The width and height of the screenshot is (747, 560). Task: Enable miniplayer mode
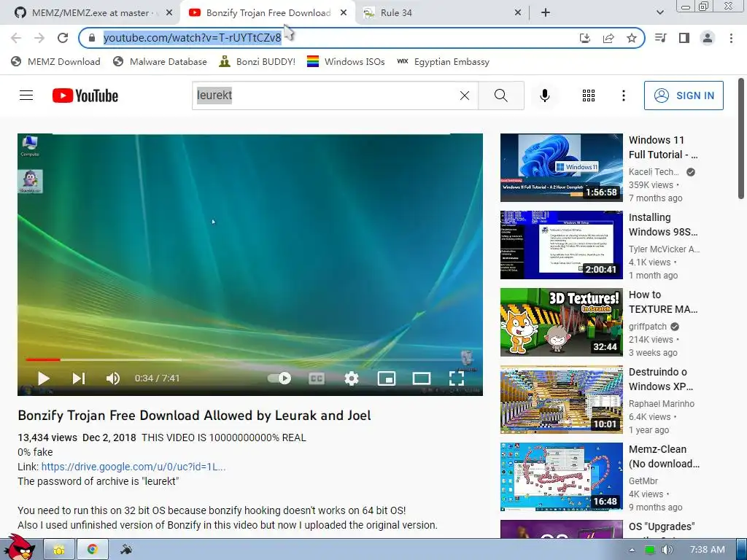click(x=387, y=378)
